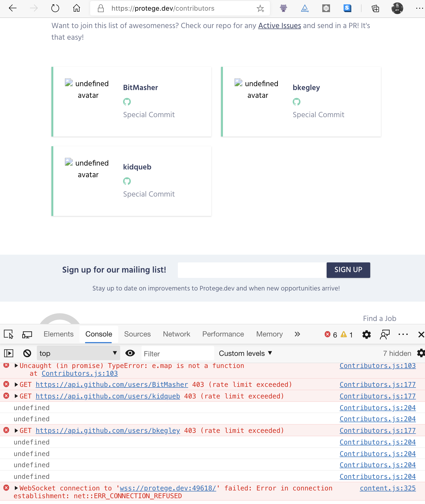Select the element inspector tool in DevTools
The height and width of the screenshot is (504, 425).
pyautogui.click(x=9, y=334)
